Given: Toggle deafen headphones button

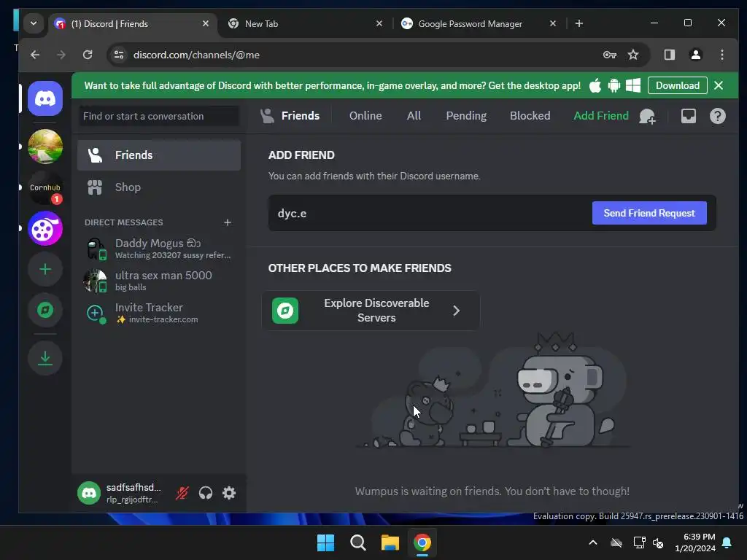Looking at the screenshot, I should 206,493.
